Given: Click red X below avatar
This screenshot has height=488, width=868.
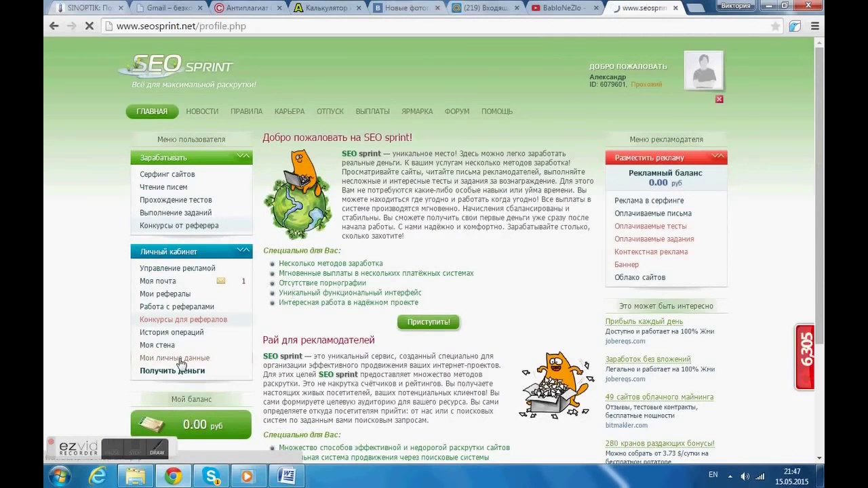Looking at the screenshot, I should [719, 99].
